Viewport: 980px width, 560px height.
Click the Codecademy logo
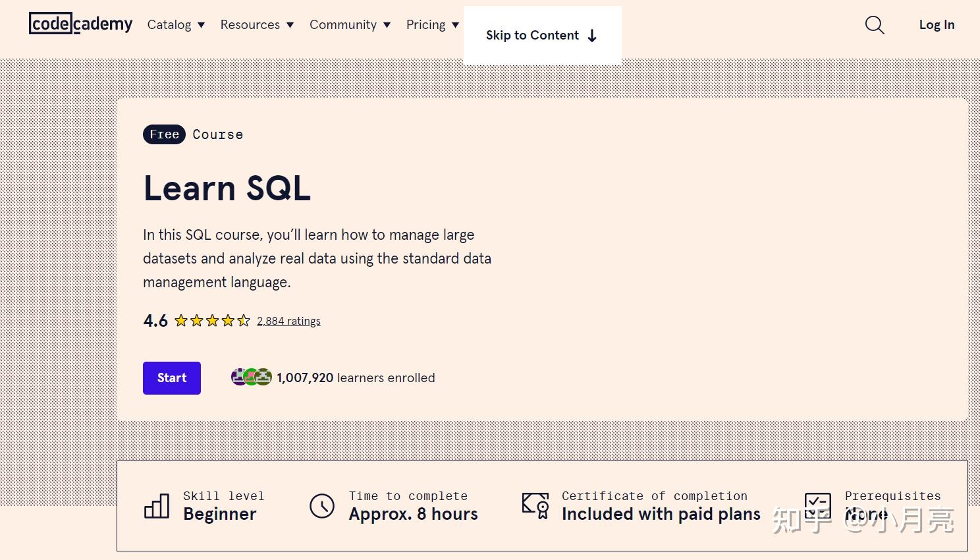click(80, 24)
